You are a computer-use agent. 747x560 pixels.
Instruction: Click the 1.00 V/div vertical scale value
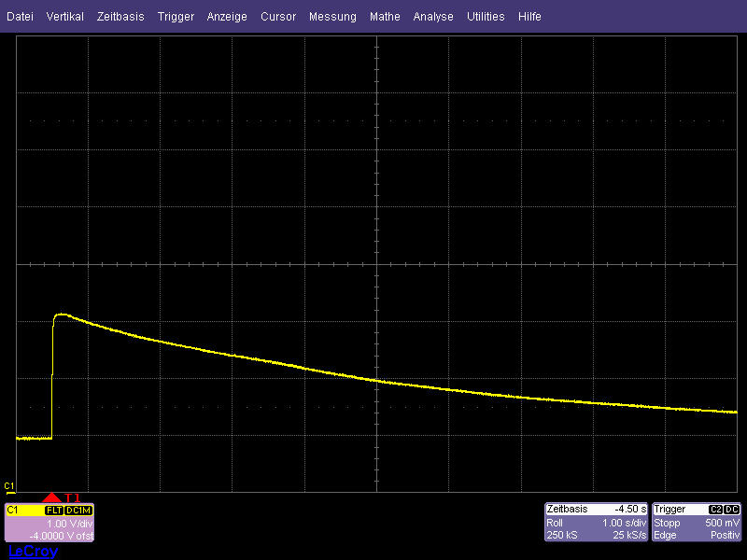tap(69, 524)
